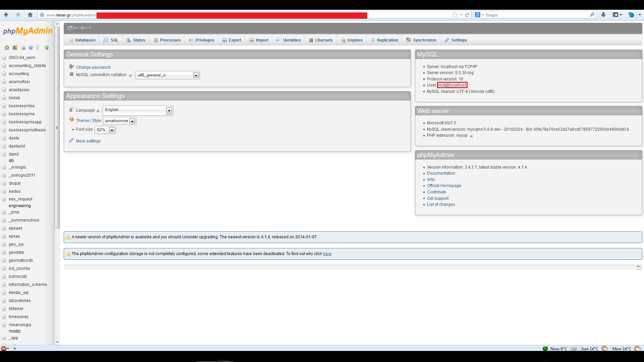
Task: Click the Sunday weather forecast in status bar
Action: pos(594,349)
